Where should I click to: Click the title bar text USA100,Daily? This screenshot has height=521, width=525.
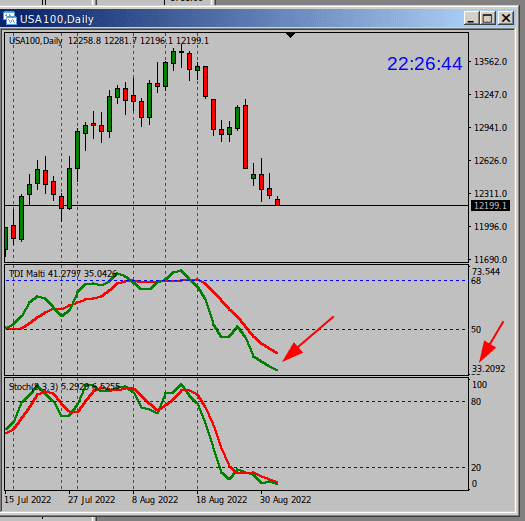(57, 19)
